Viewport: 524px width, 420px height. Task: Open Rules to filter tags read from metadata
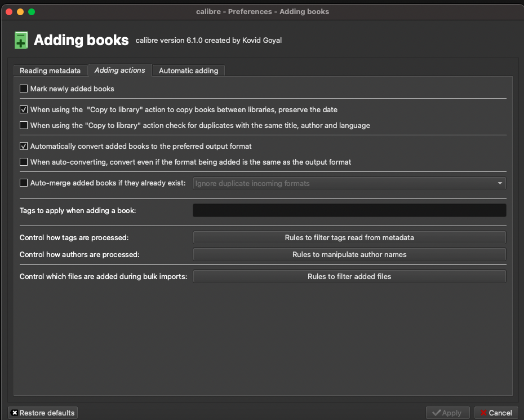click(x=349, y=237)
